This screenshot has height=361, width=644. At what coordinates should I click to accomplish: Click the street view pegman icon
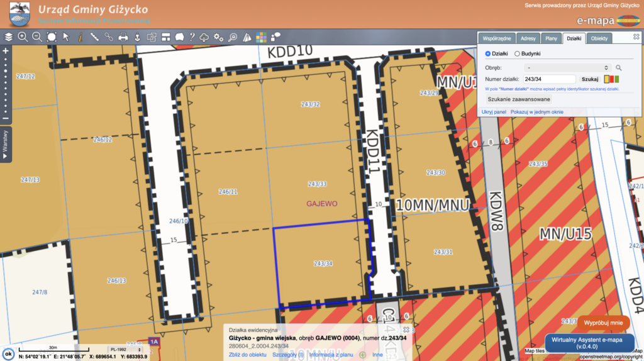pos(137,37)
